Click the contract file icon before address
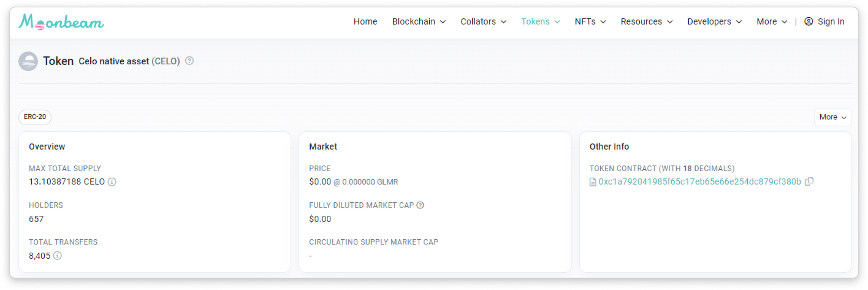The height and width of the screenshot is (290, 868). pyautogui.click(x=593, y=182)
